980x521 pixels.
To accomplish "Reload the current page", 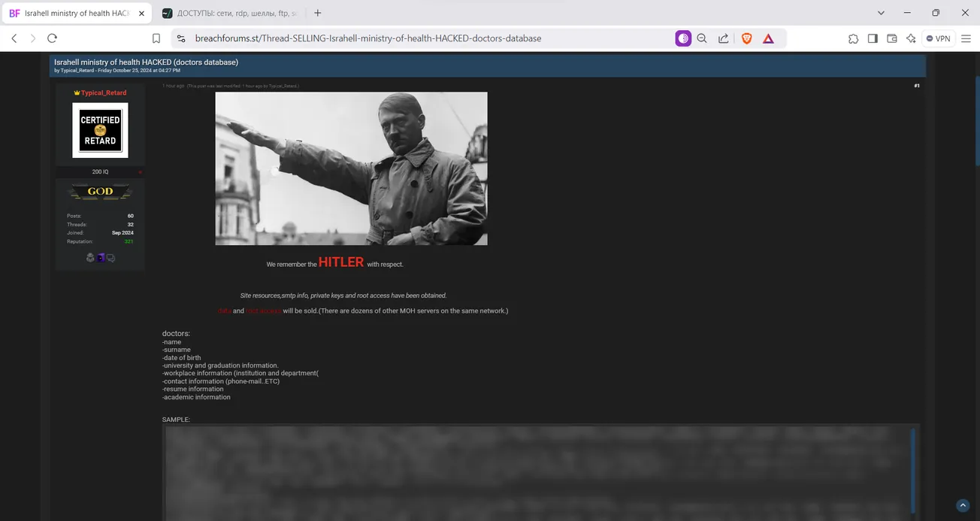I will 52,38.
